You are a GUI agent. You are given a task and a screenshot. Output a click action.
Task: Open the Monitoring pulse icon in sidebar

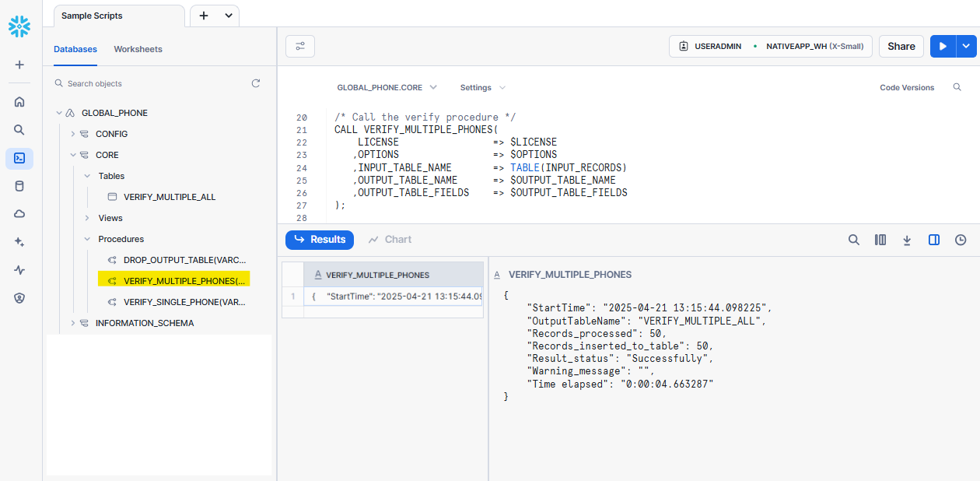[19, 270]
